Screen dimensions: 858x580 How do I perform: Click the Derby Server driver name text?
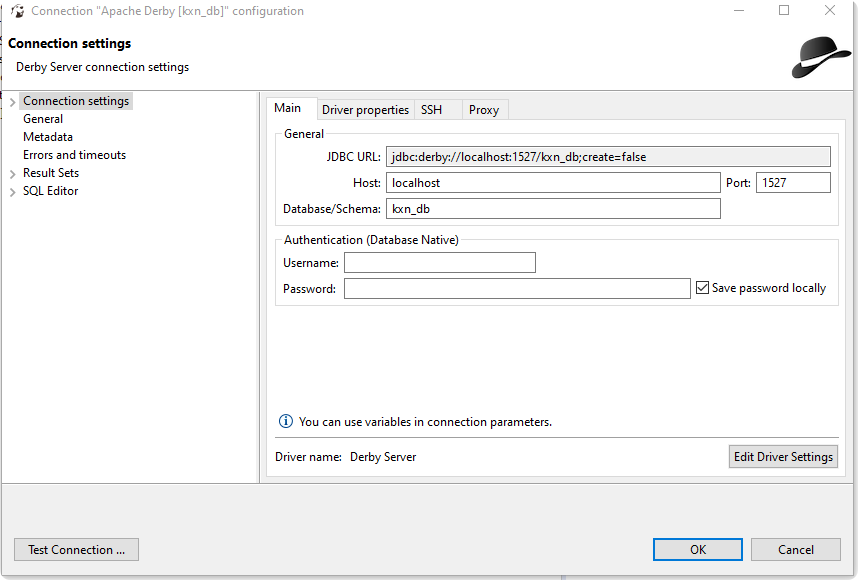(x=383, y=457)
